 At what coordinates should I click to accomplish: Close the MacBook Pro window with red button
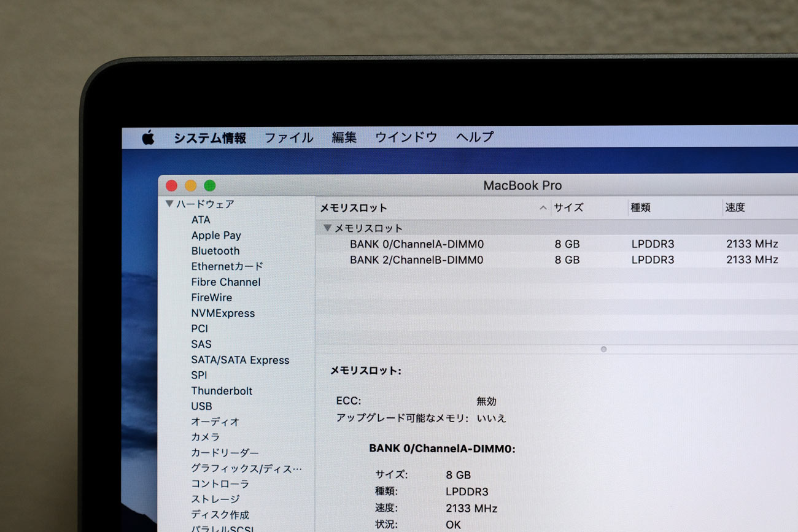coord(172,185)
